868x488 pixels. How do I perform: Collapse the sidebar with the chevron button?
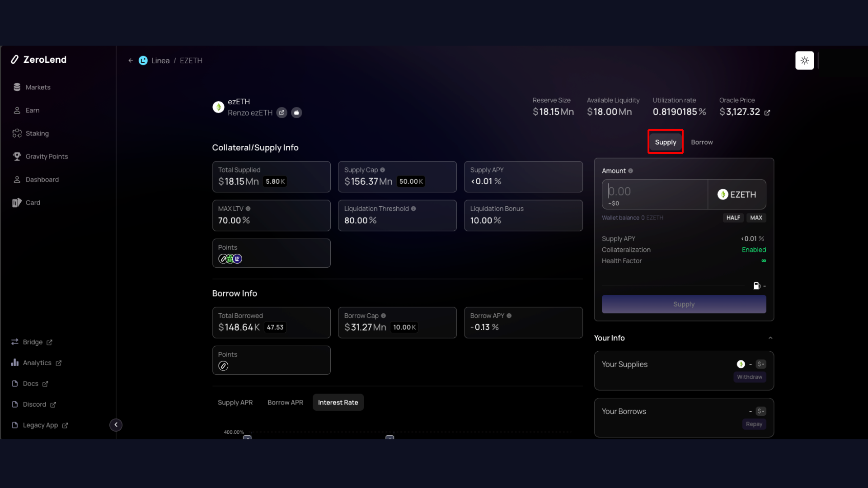pos(116,425)
